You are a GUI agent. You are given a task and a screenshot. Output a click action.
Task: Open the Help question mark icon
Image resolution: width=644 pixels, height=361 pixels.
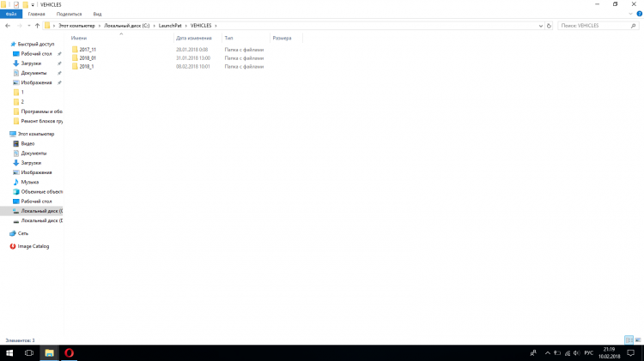point(639,15)
